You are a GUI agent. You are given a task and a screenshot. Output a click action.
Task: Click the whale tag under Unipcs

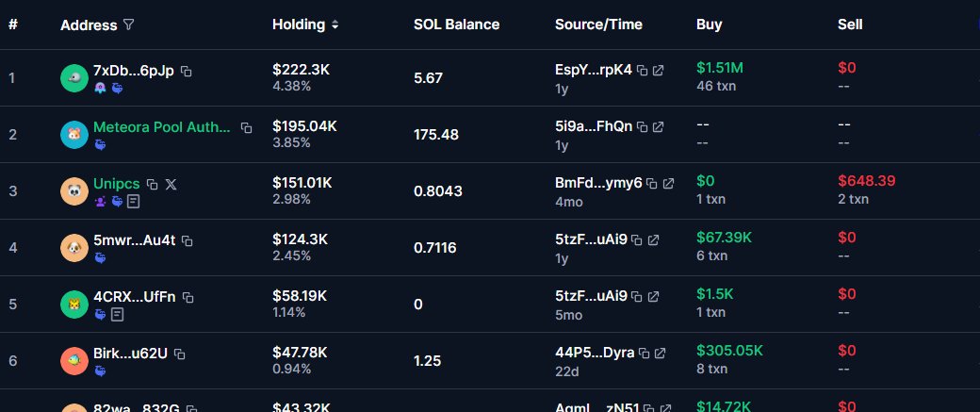117,202
